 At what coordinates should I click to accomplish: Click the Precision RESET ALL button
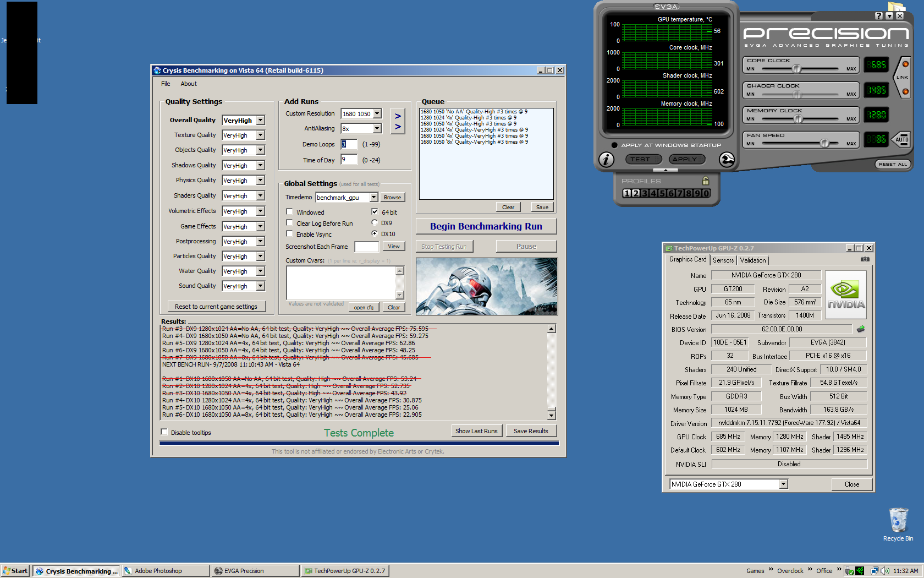click(893, 164)
